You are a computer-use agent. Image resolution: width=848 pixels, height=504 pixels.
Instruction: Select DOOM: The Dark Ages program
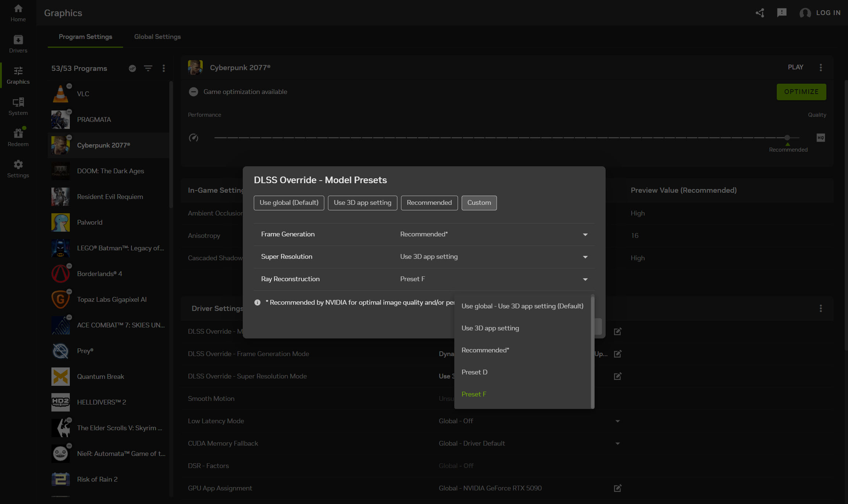(108, 171)
